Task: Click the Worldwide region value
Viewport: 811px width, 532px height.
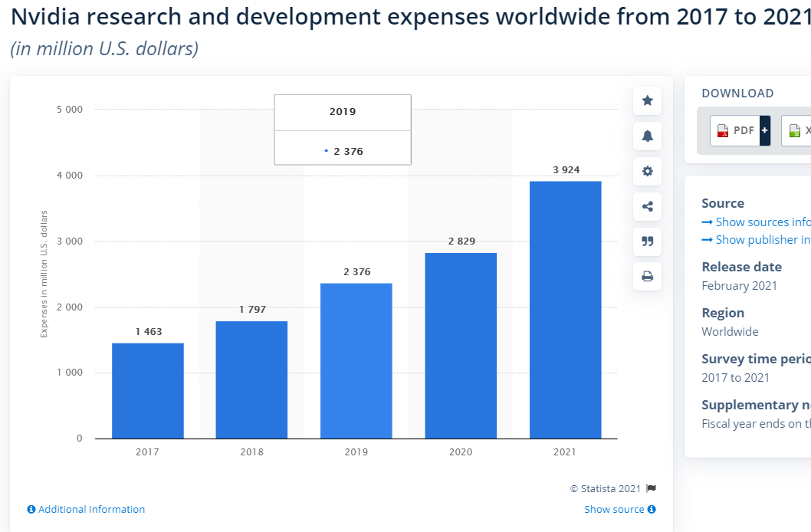Action: (730, 331)
